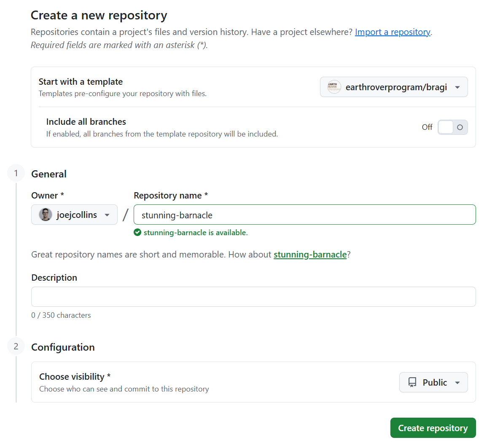Click the 'Required fields are marked' note
The width and height of the screenshot is (484, 448).
(119, 45)
